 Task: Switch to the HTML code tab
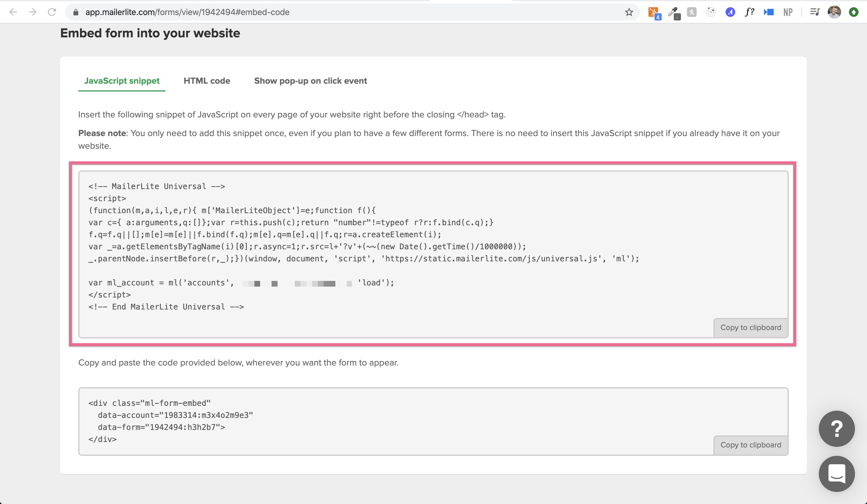tap(207, 81)
